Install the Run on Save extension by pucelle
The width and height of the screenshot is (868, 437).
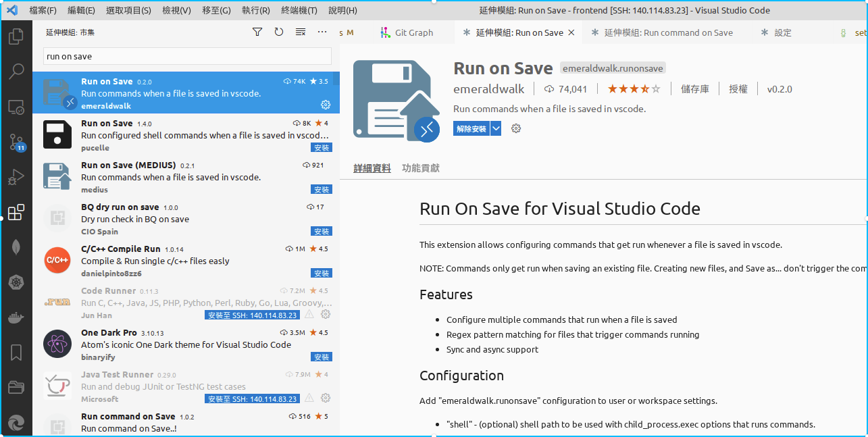click(x=322, y=147)
